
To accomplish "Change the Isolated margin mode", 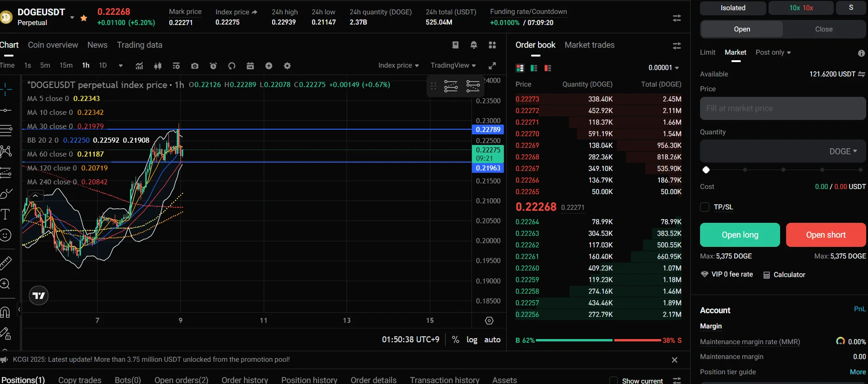I will tap(733, 8).
